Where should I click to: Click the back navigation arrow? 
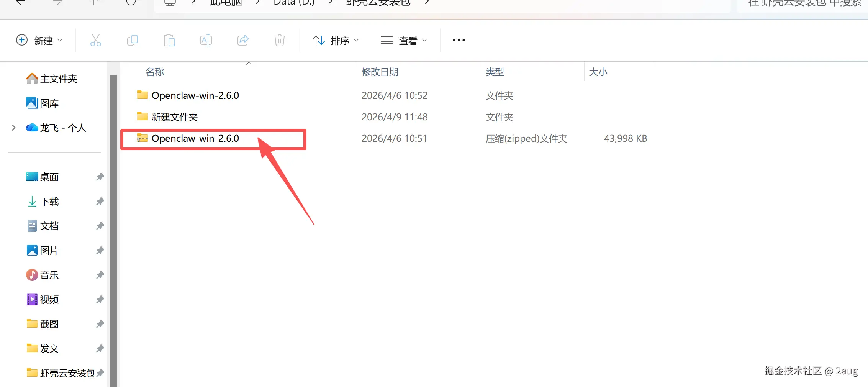click(x=20, y=2)
